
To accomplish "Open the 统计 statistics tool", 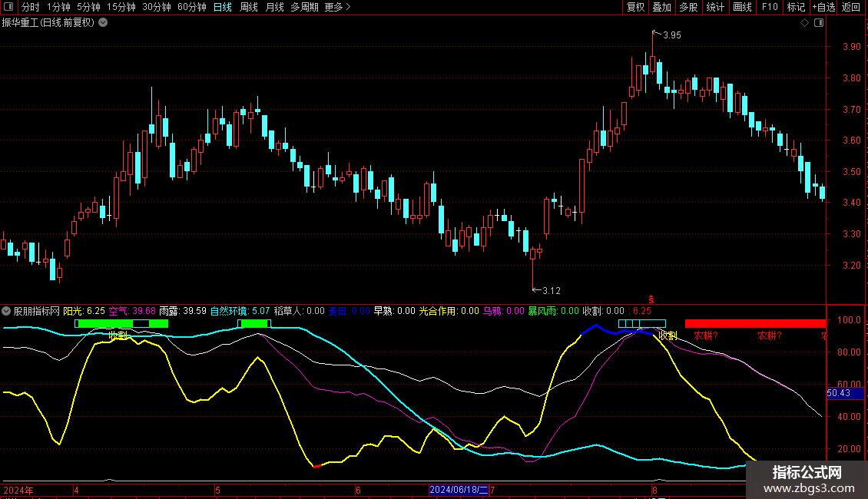I will click(x=715, y=7).
